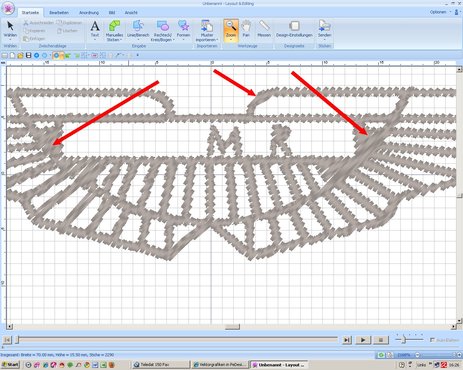Activate the Pan hand tool

point(246,29)
